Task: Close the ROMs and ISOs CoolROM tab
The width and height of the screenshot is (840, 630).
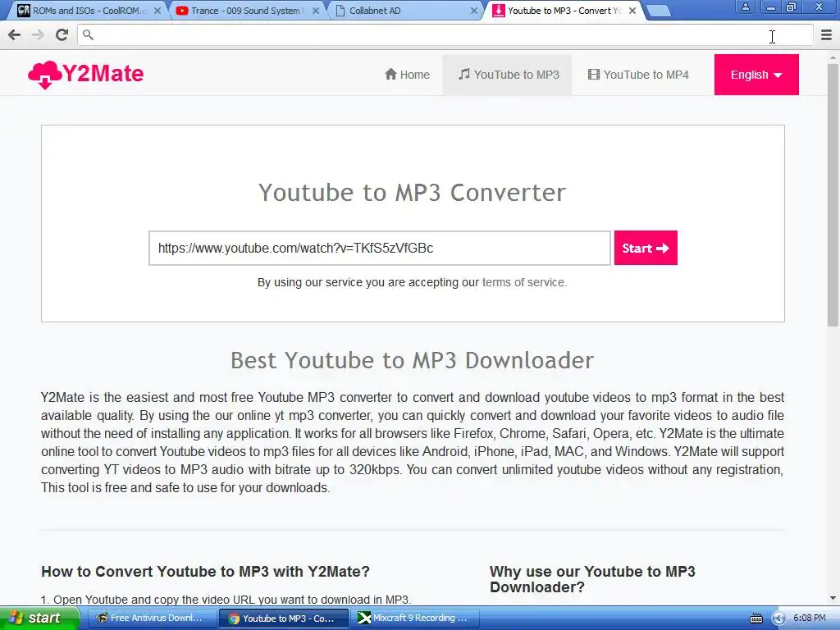Action: 157,11
